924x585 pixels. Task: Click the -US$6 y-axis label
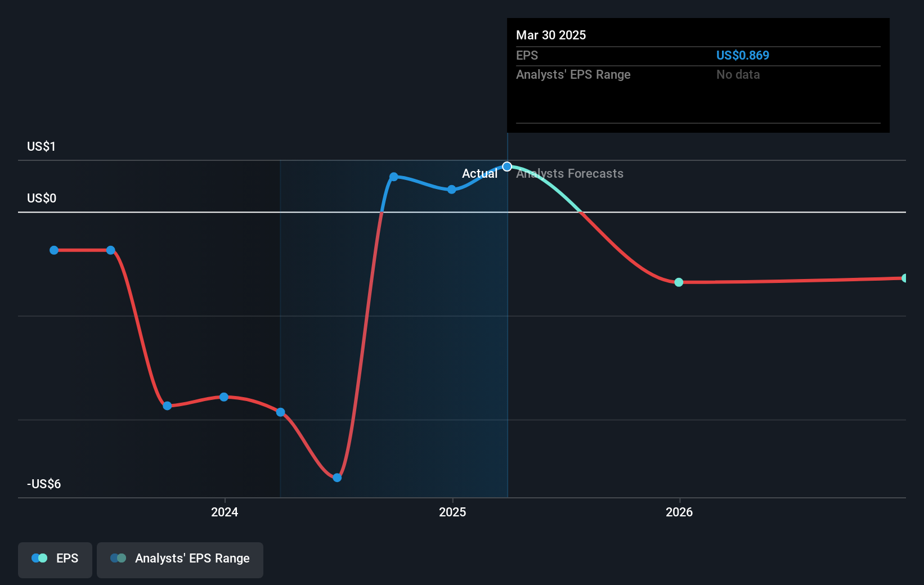44,484
